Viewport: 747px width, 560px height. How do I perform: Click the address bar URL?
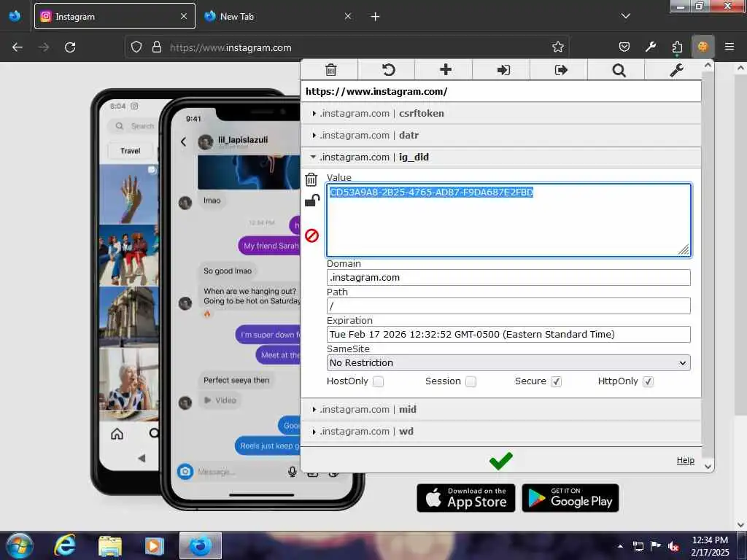(x=231, y=47)
